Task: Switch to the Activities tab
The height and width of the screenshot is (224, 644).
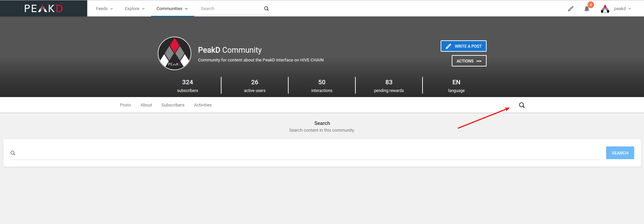Action: 203,105
